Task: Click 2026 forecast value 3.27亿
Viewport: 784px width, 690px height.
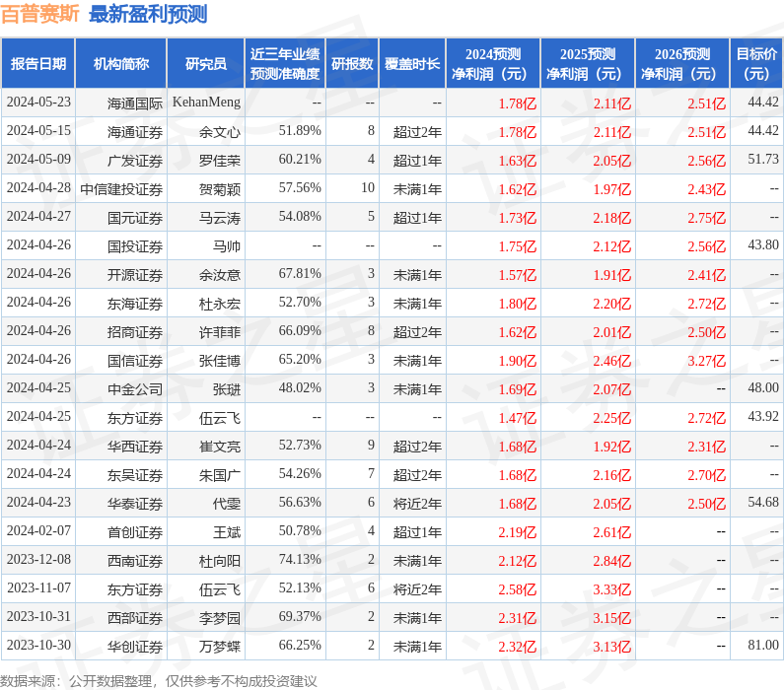Action: click(x=706, y=361)
